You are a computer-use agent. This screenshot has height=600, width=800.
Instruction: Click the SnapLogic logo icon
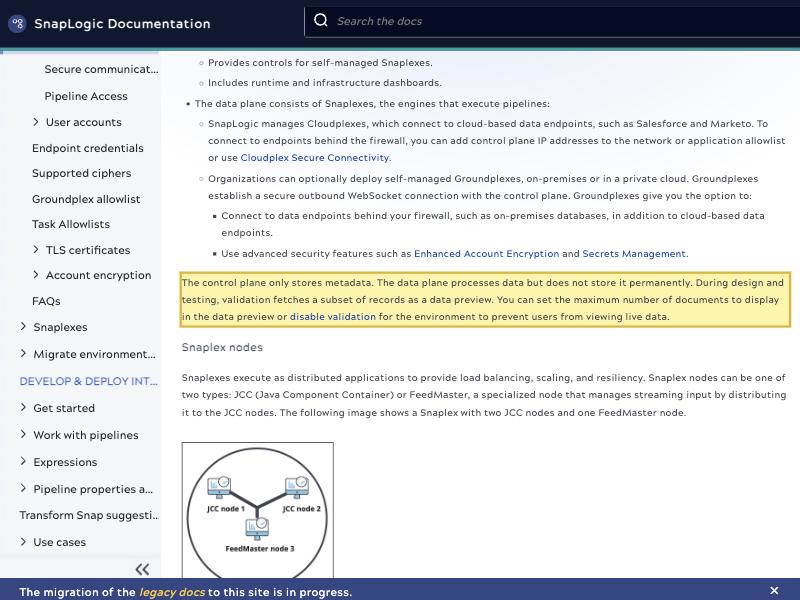[17, 23]
